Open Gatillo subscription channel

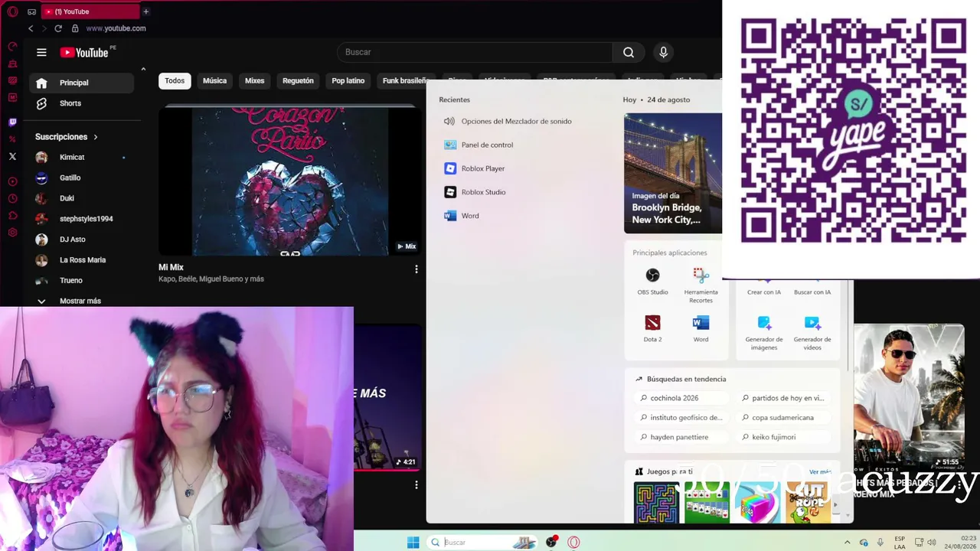[x=82, y=178]
